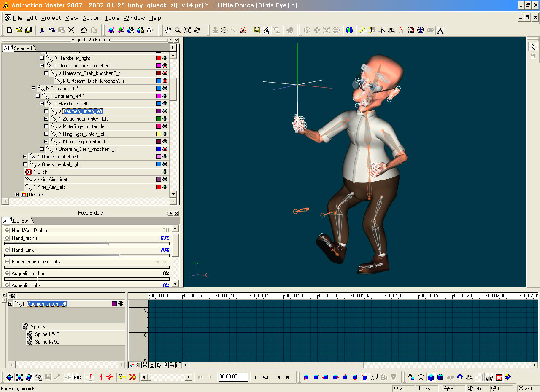The height and width of the screenshot is (392, 540).
Task: Click the red X delete keyframe icon
Action: [x=132, y=377]
